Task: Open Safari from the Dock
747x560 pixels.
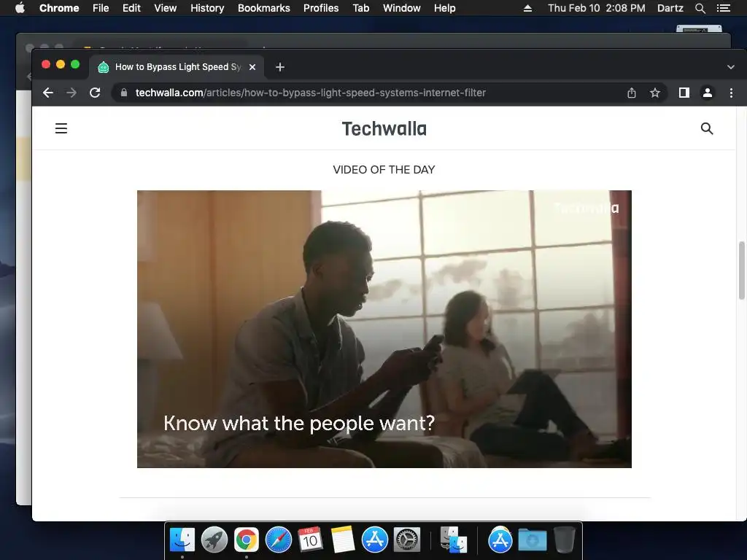Action: (x=278, y=540)
